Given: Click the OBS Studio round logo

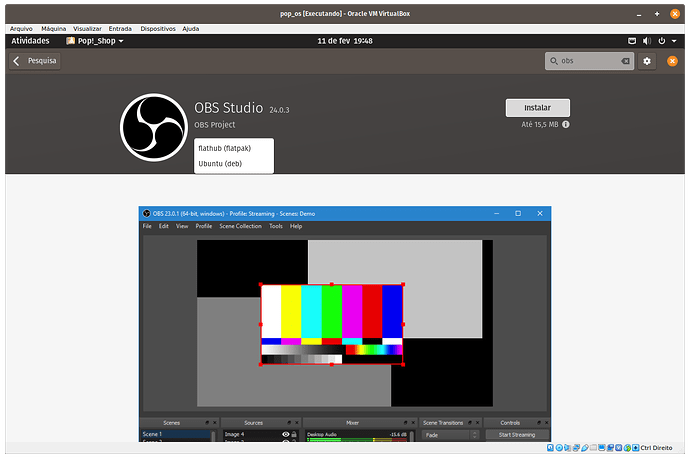Looking at the screenshot, I should [154, 127].
